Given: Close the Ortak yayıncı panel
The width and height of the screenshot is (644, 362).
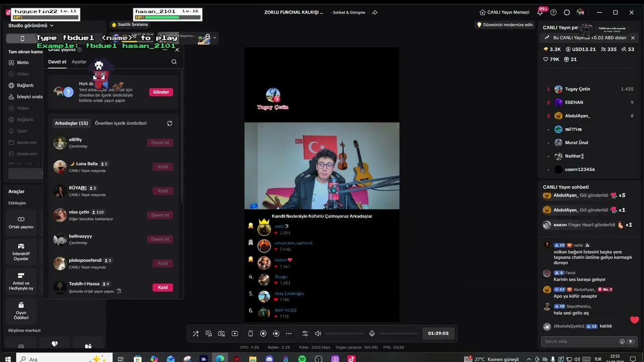Looking at the screenshot, I should (177, 50).
